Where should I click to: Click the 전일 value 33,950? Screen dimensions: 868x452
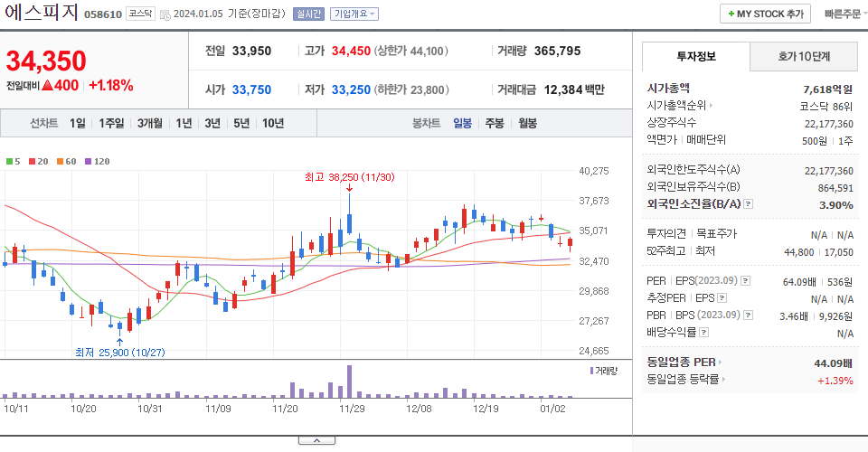pos(251,51)
